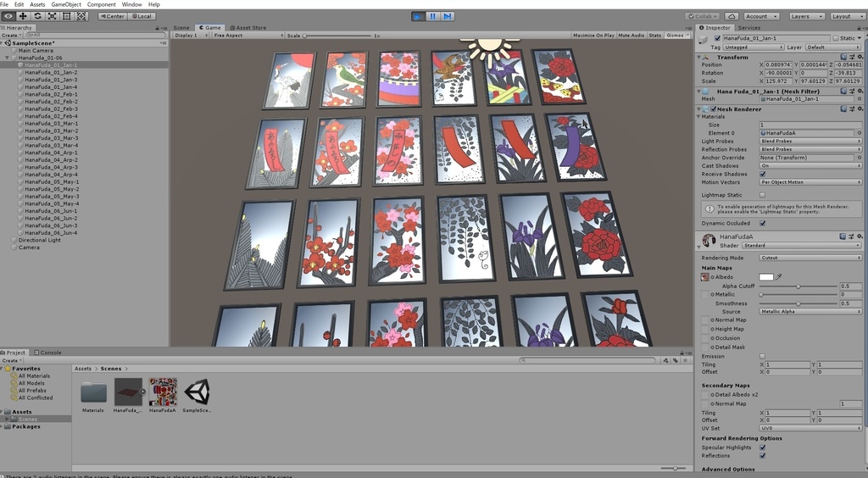Click the Project search by type icon
The height and width of the screenshot is (478, 868).
(x=665, y=360)
